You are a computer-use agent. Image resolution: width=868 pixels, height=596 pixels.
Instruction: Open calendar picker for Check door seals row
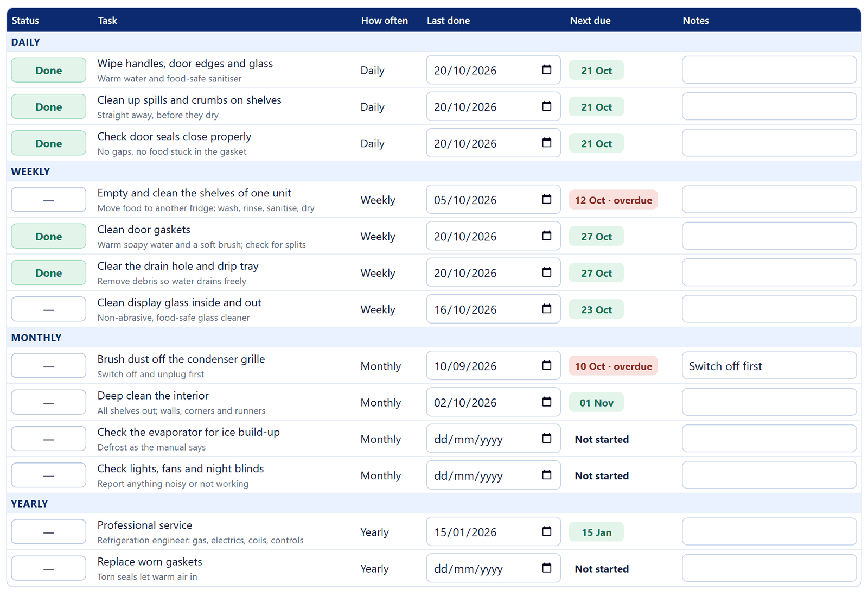(547, 142)
